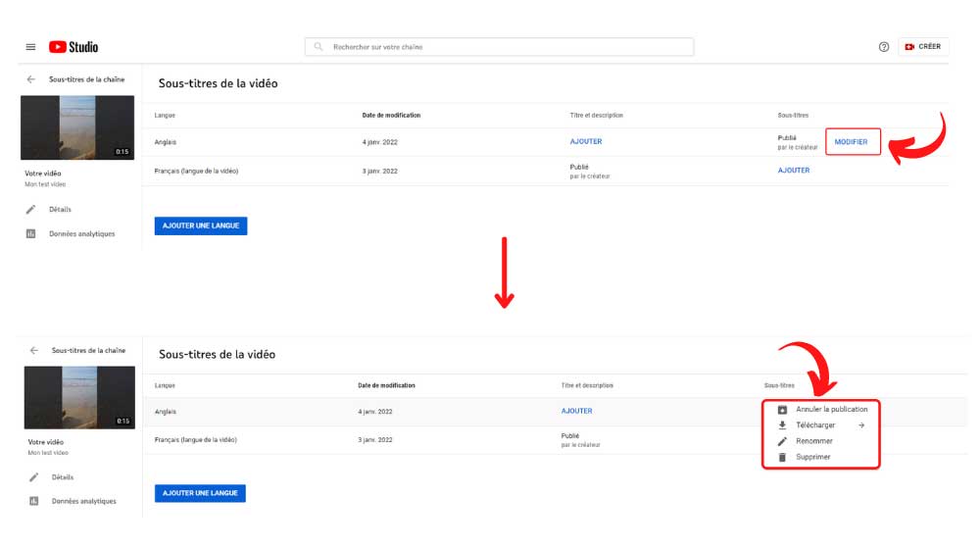Click the pencil icon next to top Détails
The width and height of the screenshot is (980, 549).
[x=30, y=210]
